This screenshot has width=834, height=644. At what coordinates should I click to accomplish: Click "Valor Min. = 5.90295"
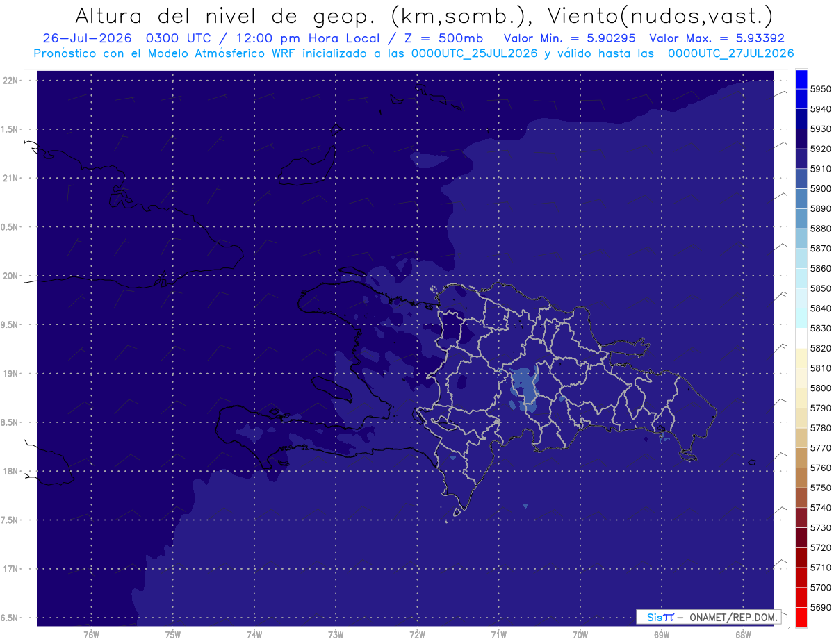coord(570,38)
